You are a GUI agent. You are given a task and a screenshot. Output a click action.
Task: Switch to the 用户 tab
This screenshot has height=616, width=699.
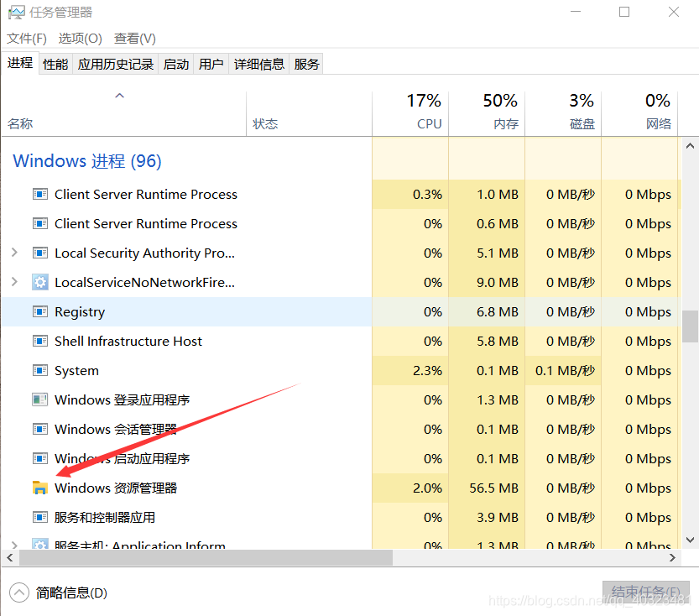(x=211, y=64)
